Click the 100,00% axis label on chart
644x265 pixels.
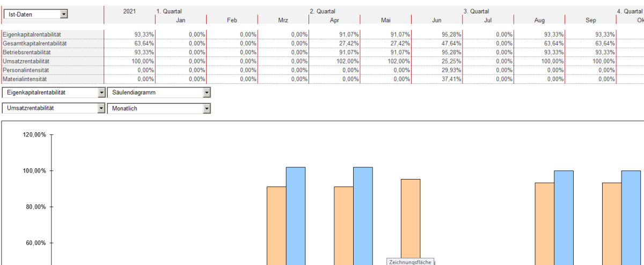pyautogui.click(x=34, y=171)
